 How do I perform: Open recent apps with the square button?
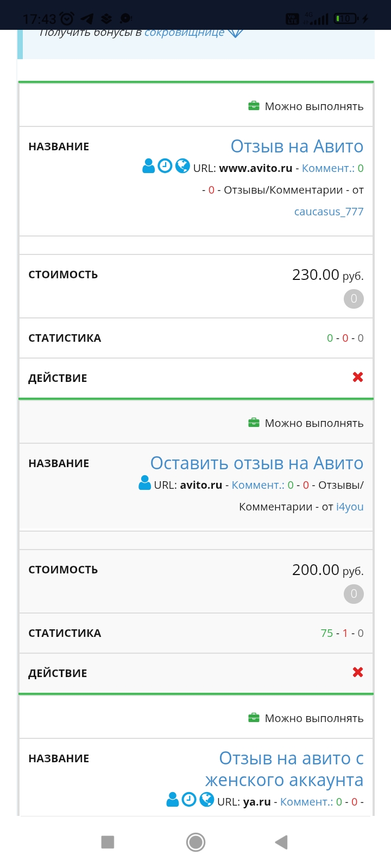[x=108, y=842]
